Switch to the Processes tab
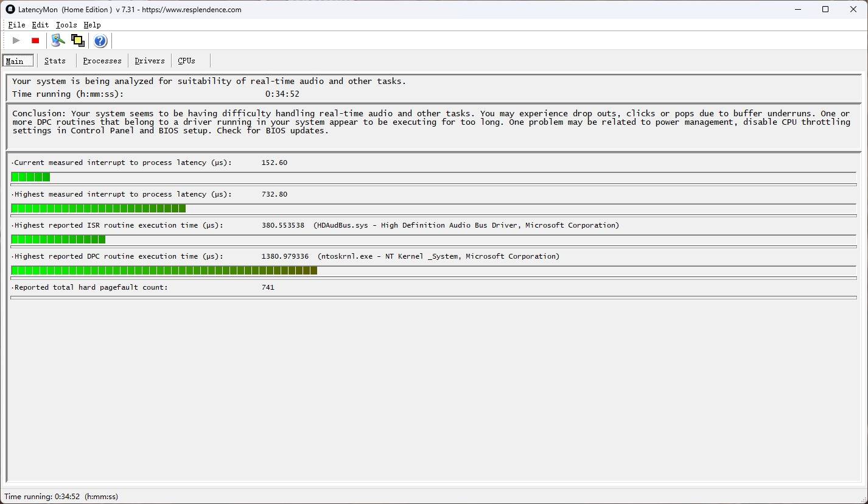Image resolution: width=868 pixels, height=504 pixels. coord(102,61)
